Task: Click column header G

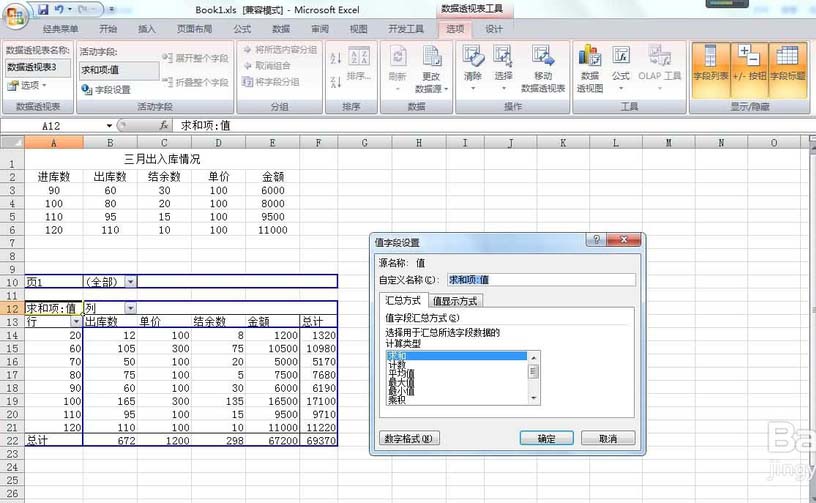Action: point(364,143)
